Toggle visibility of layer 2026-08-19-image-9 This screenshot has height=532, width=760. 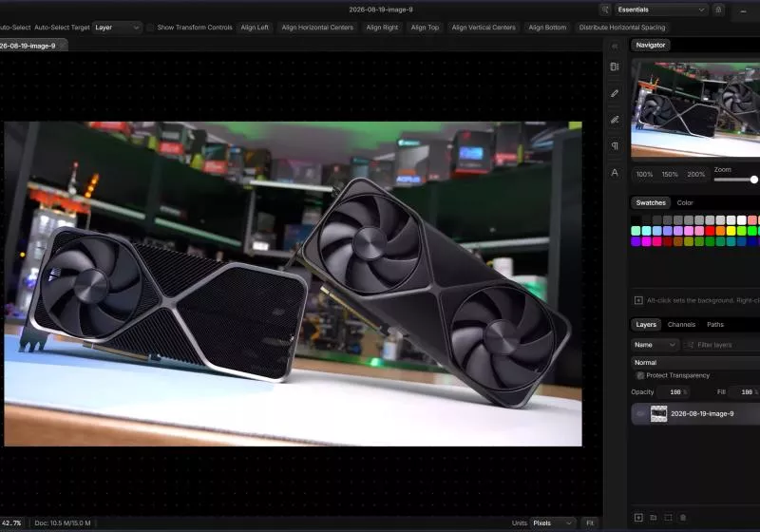tap(640, 414)
